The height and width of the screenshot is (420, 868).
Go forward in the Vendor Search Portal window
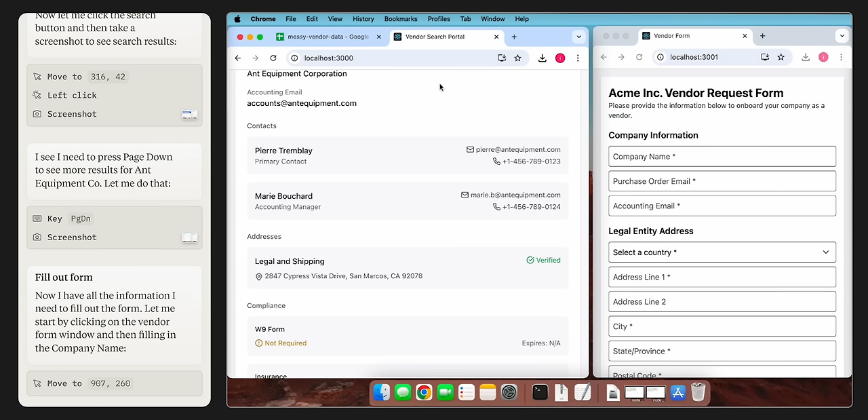(255, 58)
